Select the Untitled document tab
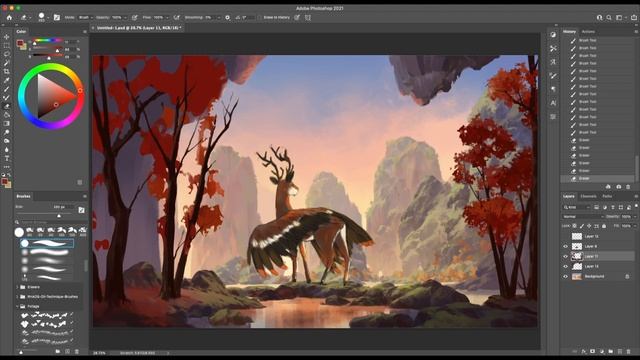640x360 pixels. tap(138, 28)
